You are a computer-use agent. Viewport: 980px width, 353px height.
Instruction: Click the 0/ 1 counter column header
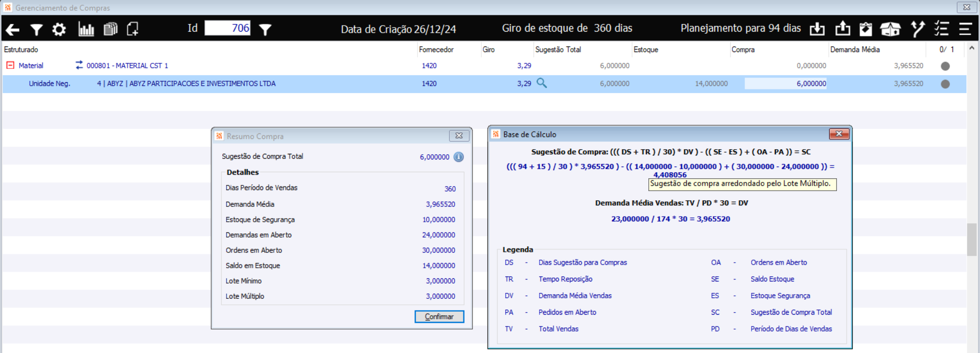(946, 50)
